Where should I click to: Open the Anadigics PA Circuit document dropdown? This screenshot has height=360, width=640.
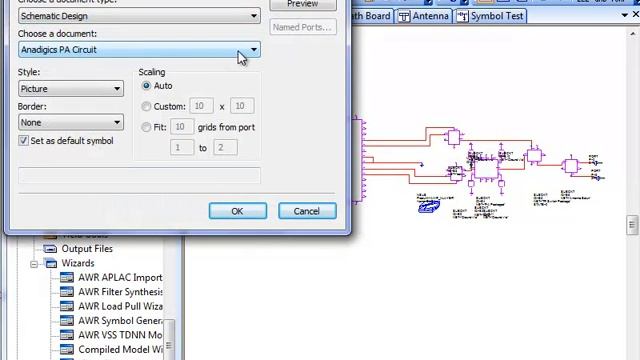[139, 49]
